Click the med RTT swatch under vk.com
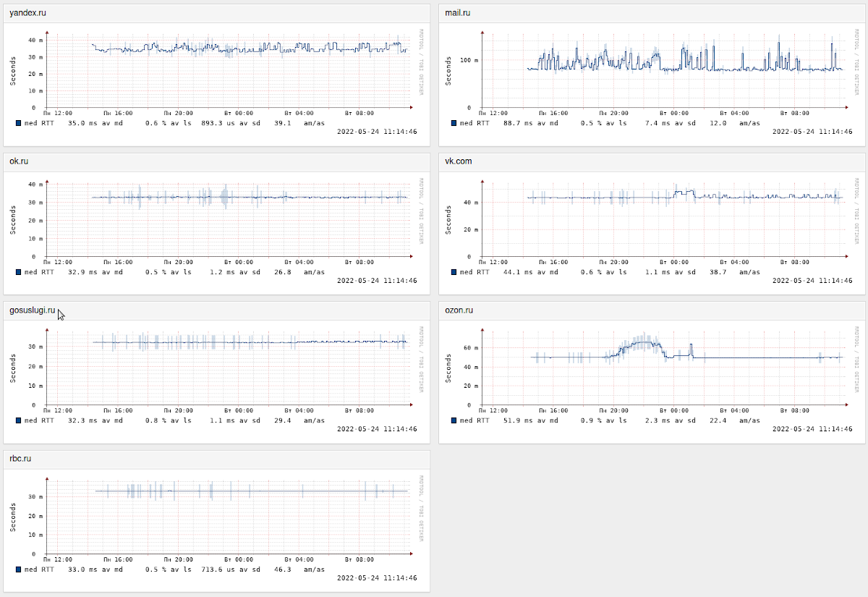 (454, 272)
